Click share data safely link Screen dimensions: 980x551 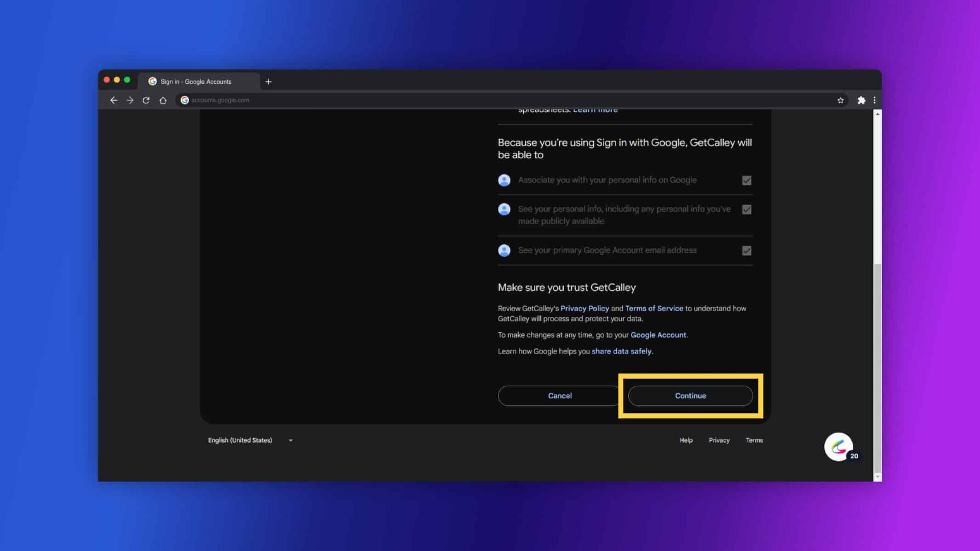click(621, 350)
